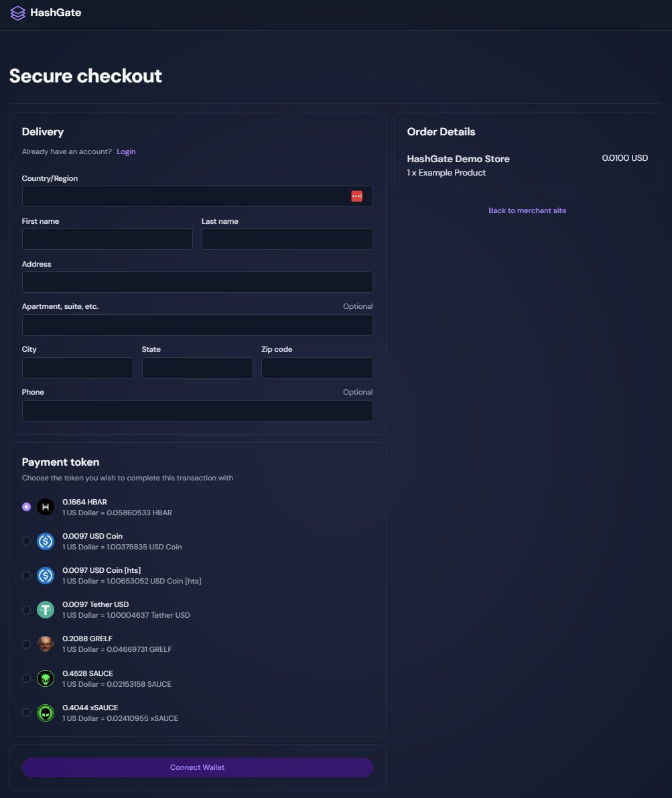Image resolution: width=672 pixels, height=798 pixels.
Task: Click the Apartment, suite field
Action: click(x=197, y=325)
